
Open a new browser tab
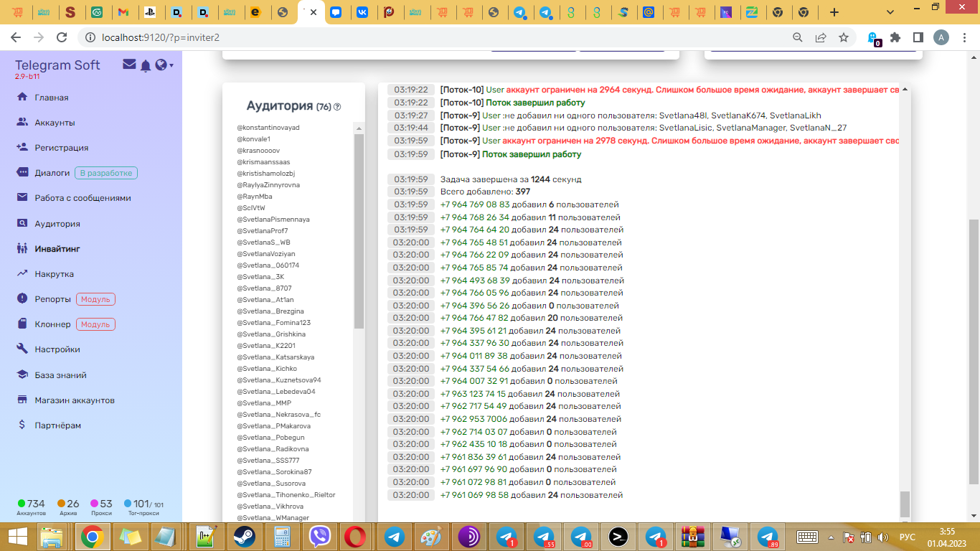[834, 12]
